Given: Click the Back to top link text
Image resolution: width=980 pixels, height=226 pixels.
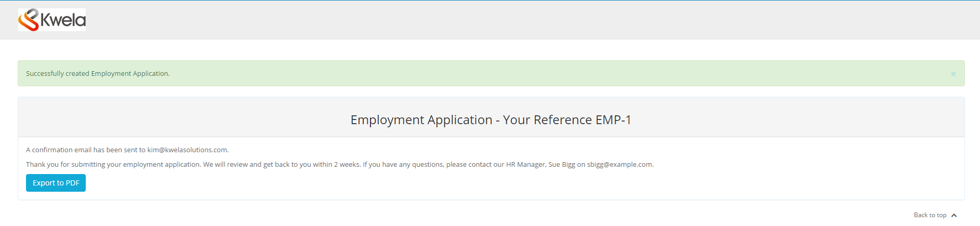Looking at the screenshot, I should pos(930,215).
